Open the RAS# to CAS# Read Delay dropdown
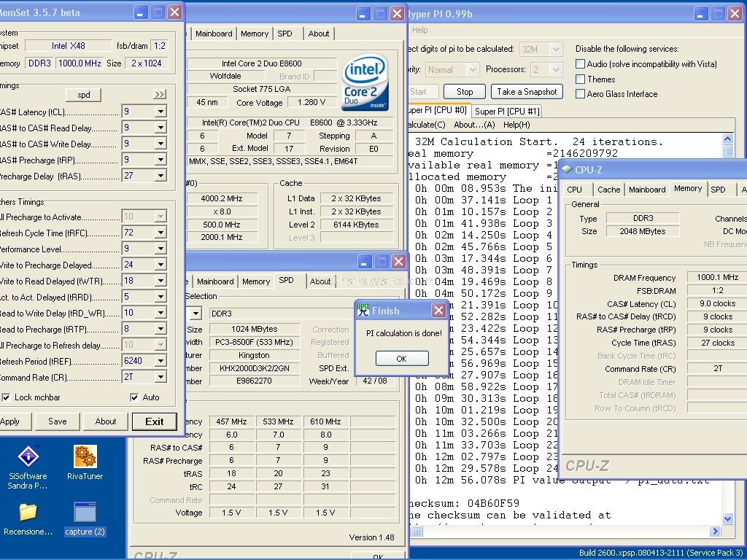This screenshot has height=560, width=747. [160, 128]
